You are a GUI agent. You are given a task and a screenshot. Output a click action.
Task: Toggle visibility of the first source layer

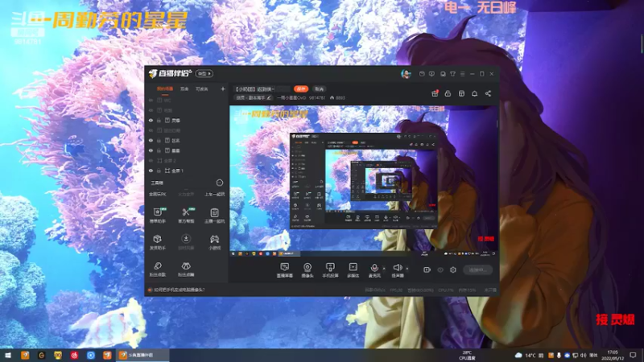151,100
